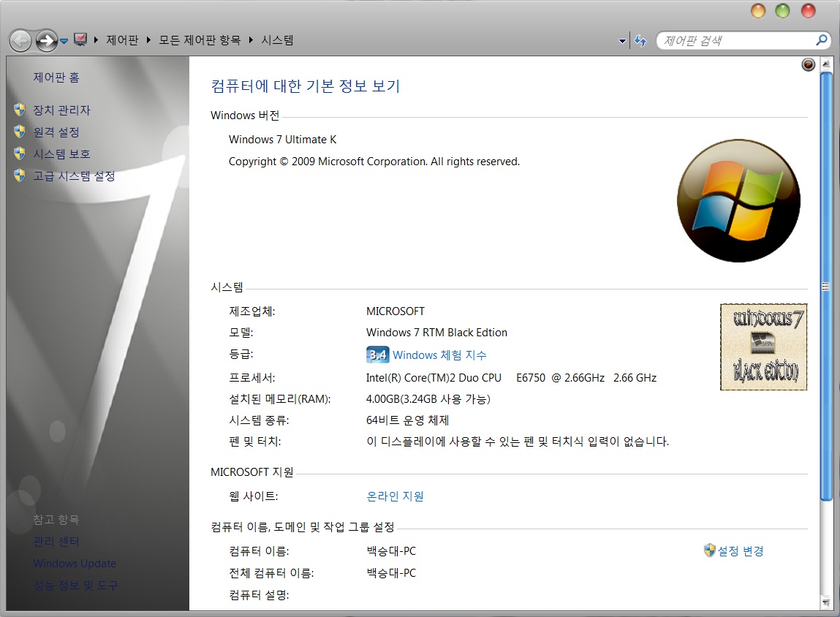Click the 컴퓨터 이름 value 백승대-PC
The width and height of the screenshot is (840, 617).
coord(391,551)
